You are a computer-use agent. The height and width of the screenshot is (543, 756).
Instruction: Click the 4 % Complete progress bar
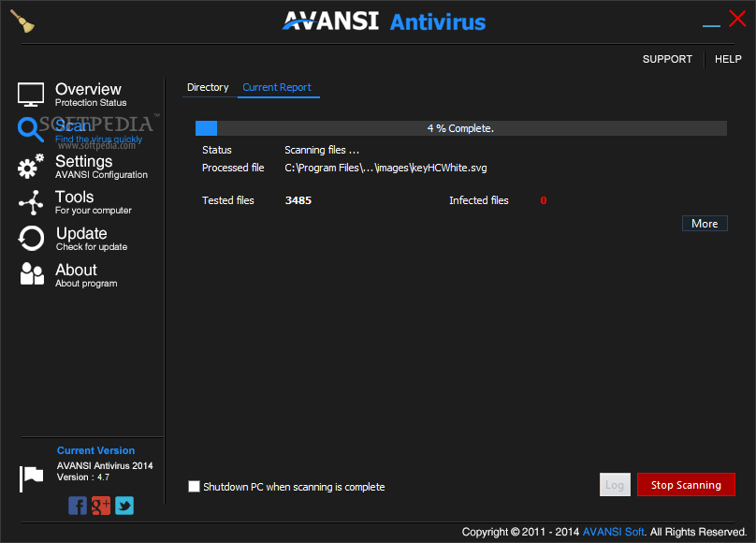point(461,128)
